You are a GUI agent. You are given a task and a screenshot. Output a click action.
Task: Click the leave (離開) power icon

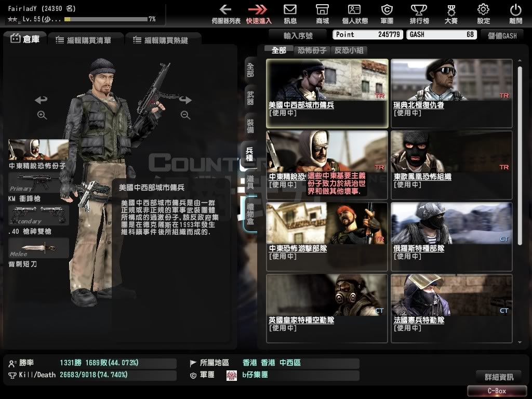[x=515, y=9]
